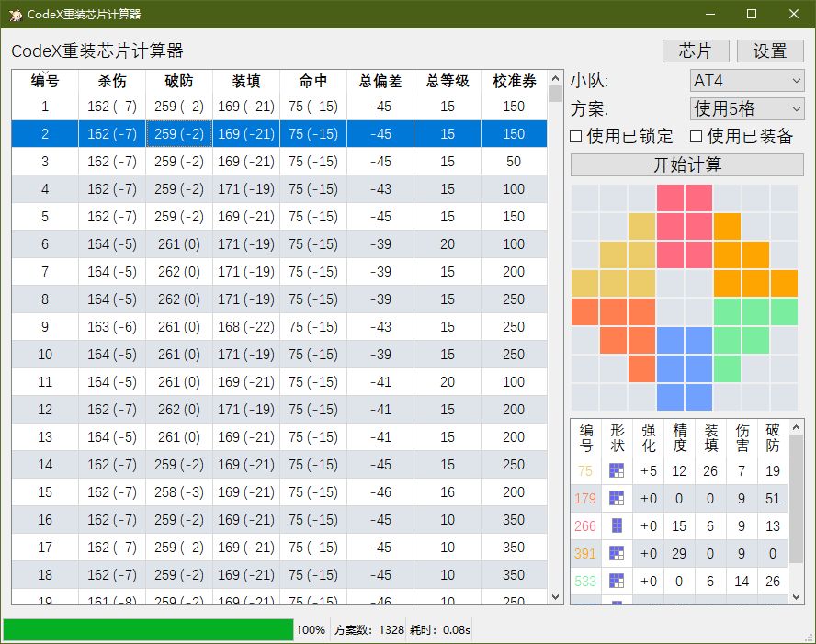Select result row number 6
Viewport: 816px width, 644px height.
[279, 244]
